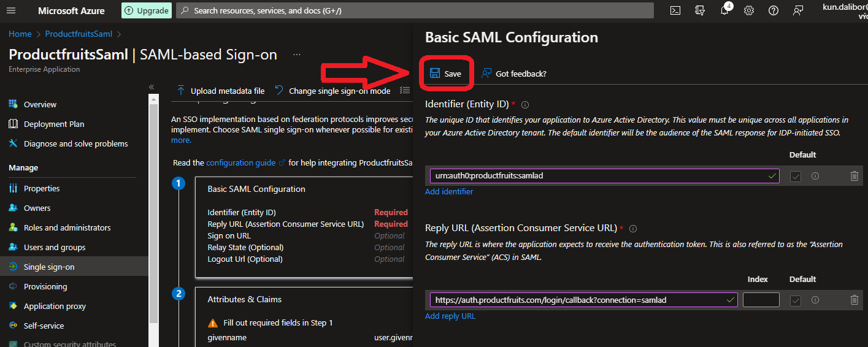Open the top bar Feedback icon
Image resolution: width=868 pixels, height=347 pixels.
[x=798, y=10]
